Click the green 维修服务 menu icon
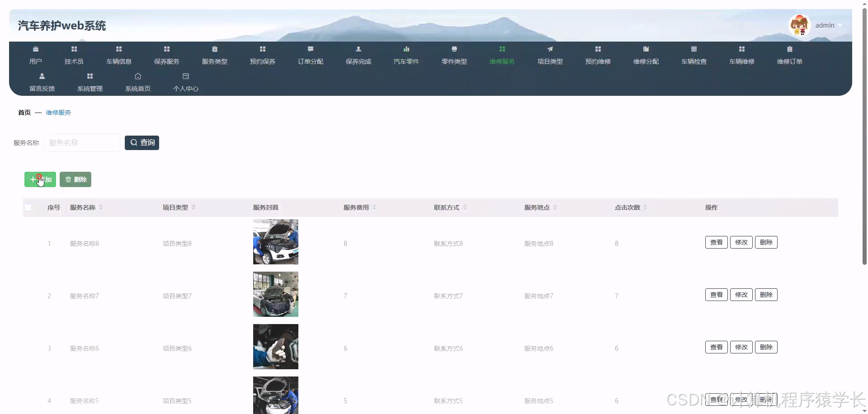The image size is (868, 414). [502, 49]
